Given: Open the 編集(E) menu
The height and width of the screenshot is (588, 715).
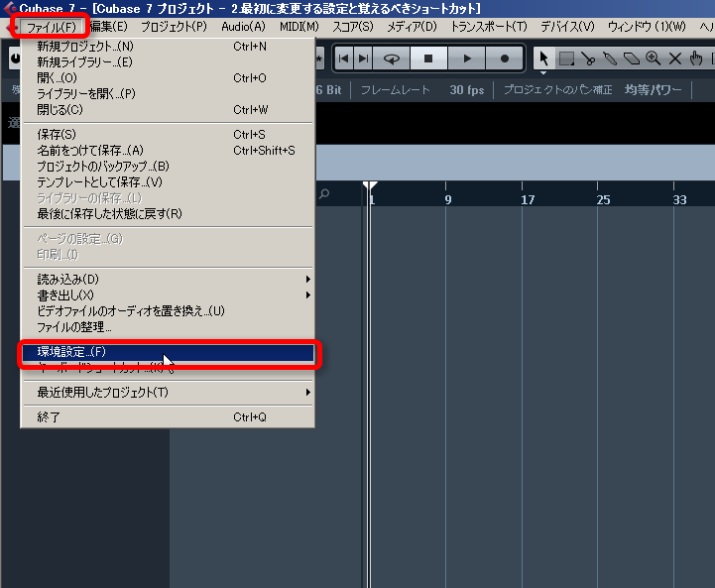Looking at the screenshot, I should click(108, 27).
